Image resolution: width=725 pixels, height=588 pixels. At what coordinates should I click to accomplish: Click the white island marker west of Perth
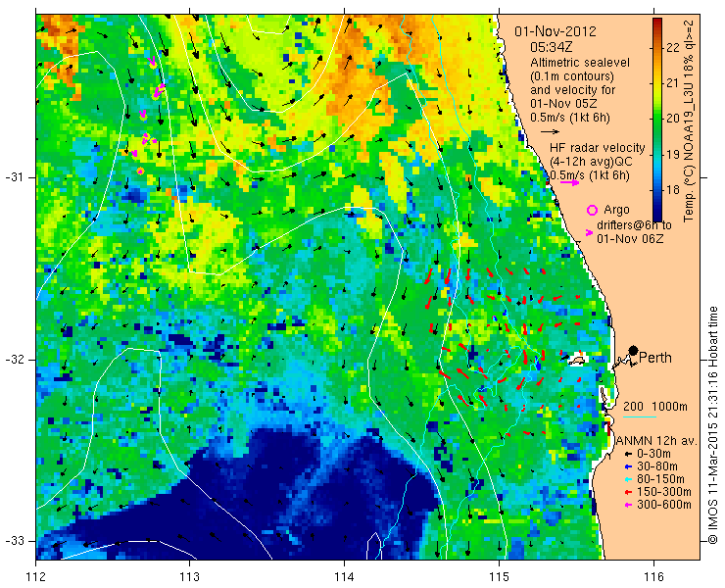click(577, 360)
